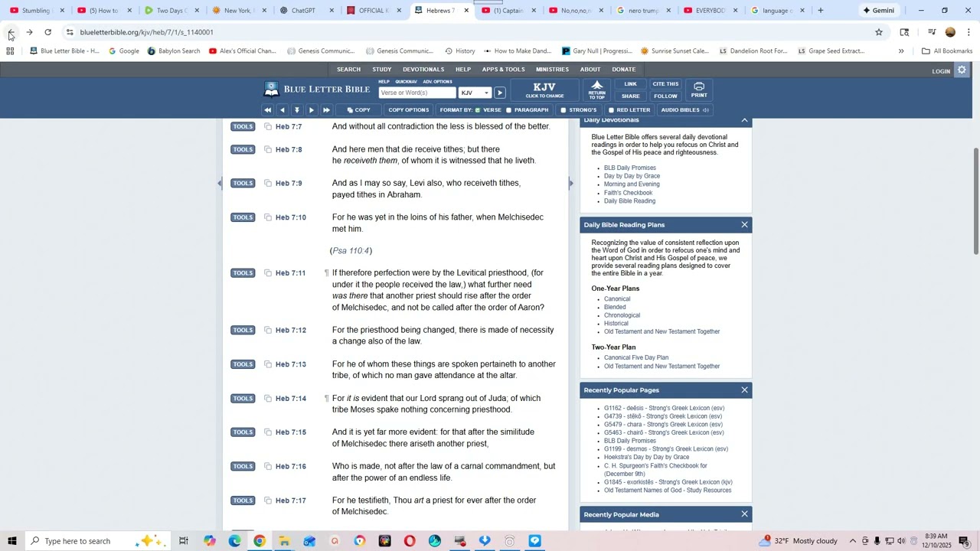
Task: Open the Search menu
Action: 348,70
